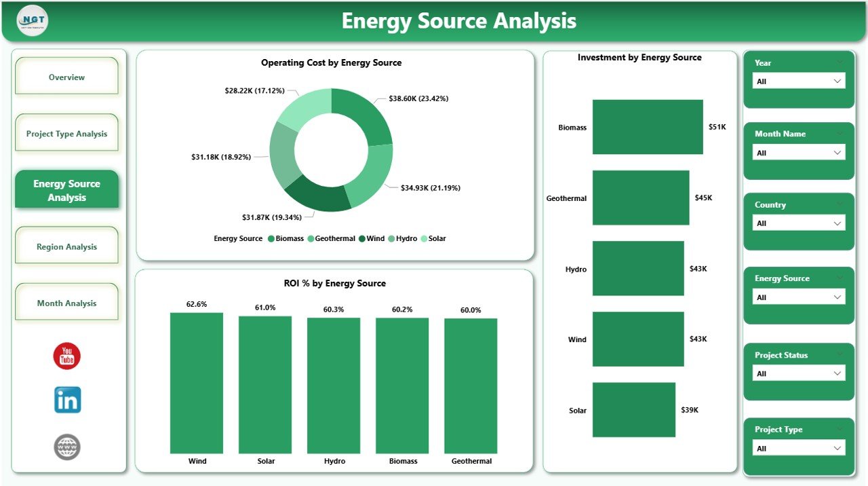Select the Project Type Analysis button

[66, 134]
